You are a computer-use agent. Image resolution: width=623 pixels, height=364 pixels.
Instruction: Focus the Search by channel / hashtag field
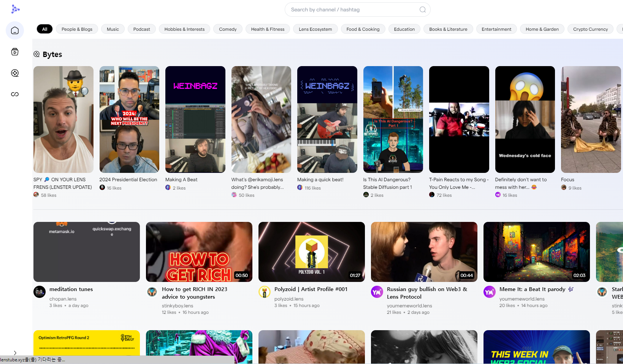[357, 9]
